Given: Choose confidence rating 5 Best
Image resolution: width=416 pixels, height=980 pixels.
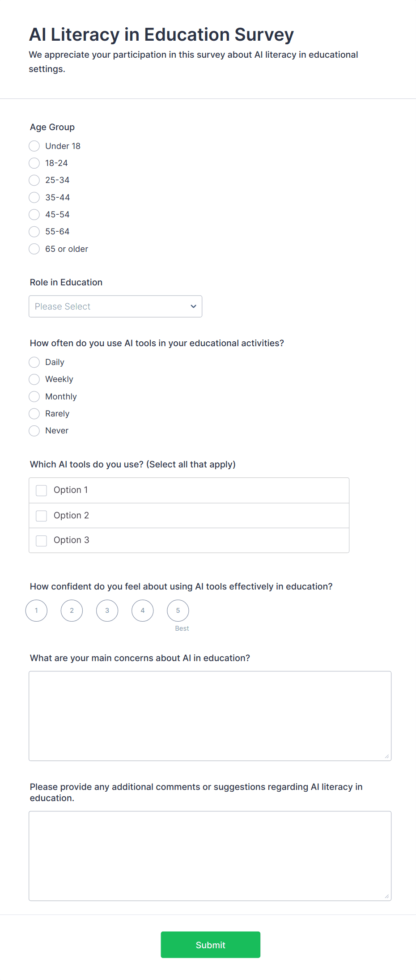Looking at the screenshot, I should (178, 611).
